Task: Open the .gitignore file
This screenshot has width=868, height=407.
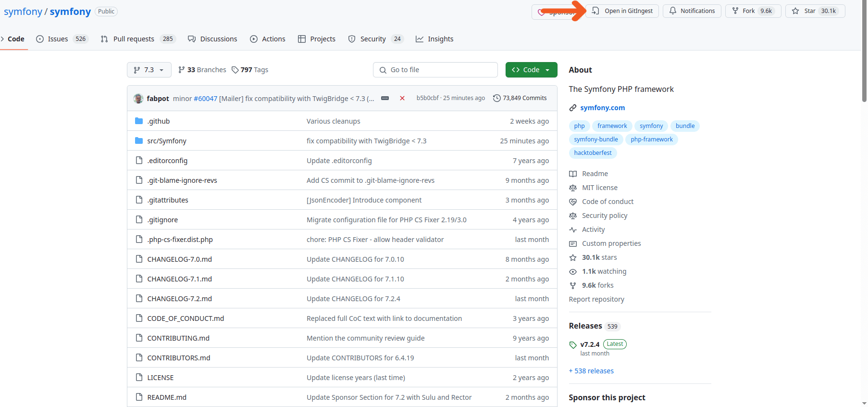Action: 162,220
